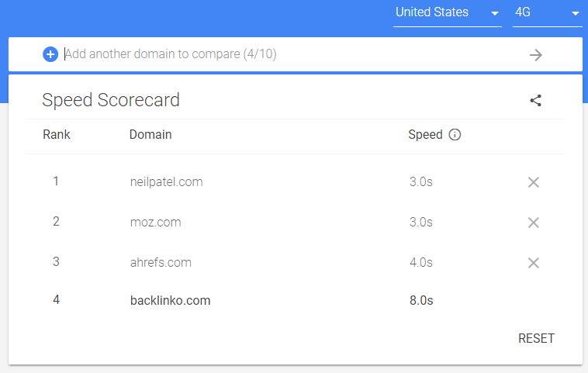Click the Domain column header
The height and width of the screenshot is (373, 588).
click(150, 135)
